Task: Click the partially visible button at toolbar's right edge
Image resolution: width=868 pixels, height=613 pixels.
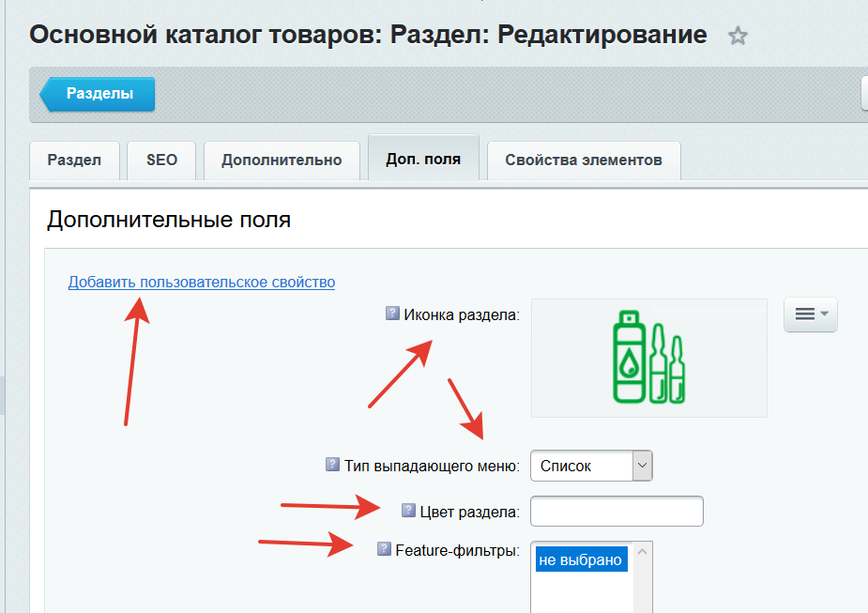Action: (863, 94)
